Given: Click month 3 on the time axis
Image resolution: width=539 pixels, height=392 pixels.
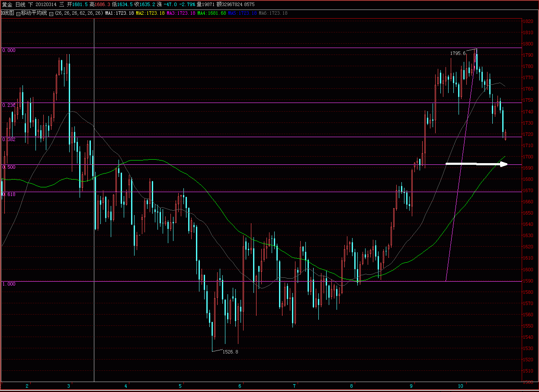Looking at the screenshot, I should (69, 386).
